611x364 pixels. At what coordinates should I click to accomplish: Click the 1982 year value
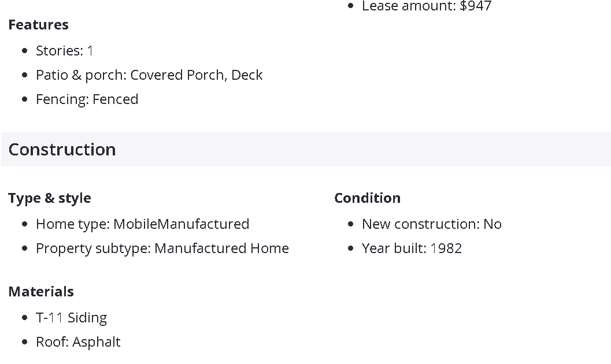coord(446,248)
